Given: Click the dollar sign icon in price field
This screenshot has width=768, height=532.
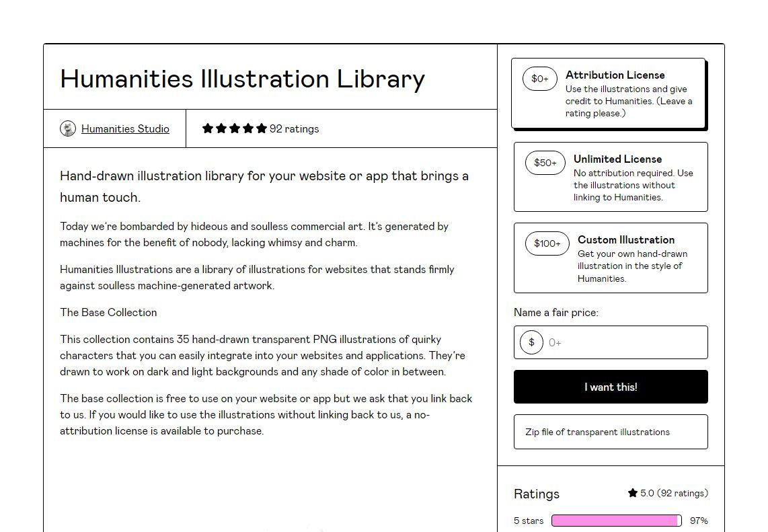Looking at the screenshot, I should tap(531, 342).
